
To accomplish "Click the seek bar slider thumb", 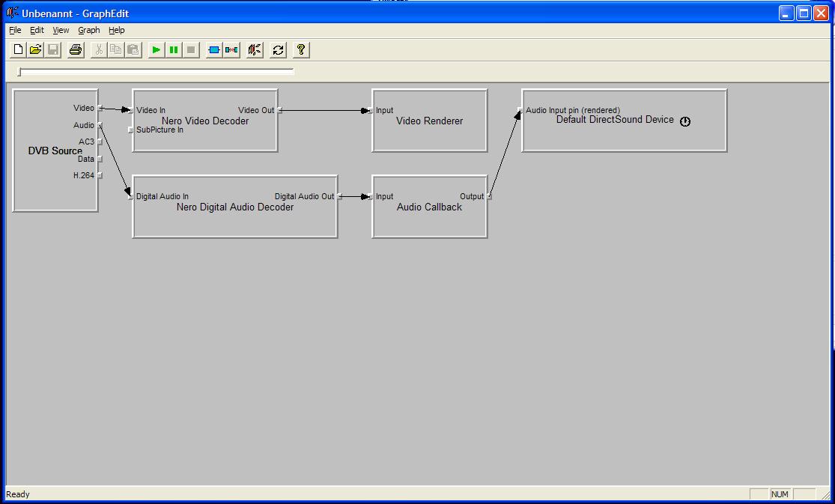I will (x=20, y=72).
